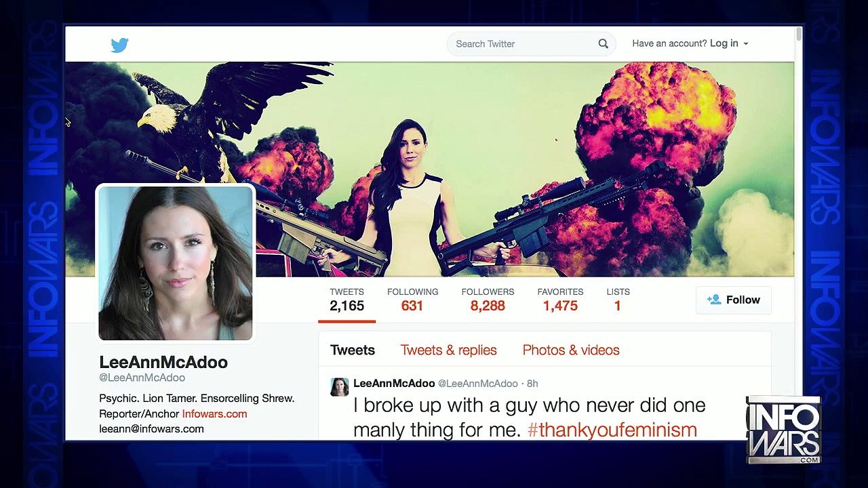This screenshot has height=488, width=868.
Task: Click the small tweet avatar
Action: (339, 387)
